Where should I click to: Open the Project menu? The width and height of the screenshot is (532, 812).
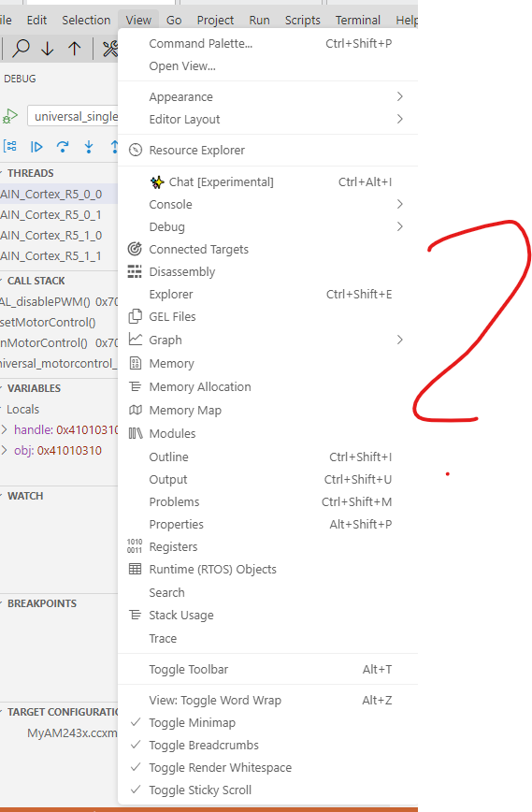(x=215, y=21)
